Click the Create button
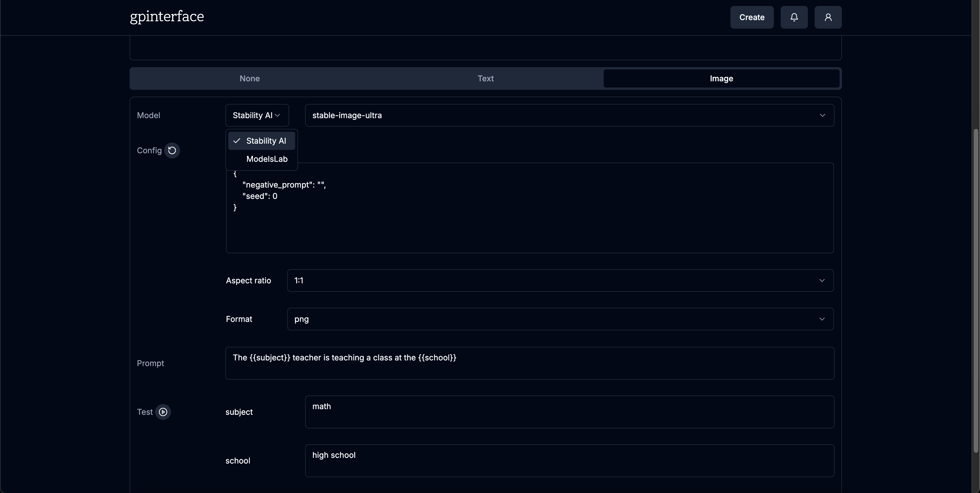Image resolution: width=980 pixels, height=493 pixels. [x=751, y=17]
